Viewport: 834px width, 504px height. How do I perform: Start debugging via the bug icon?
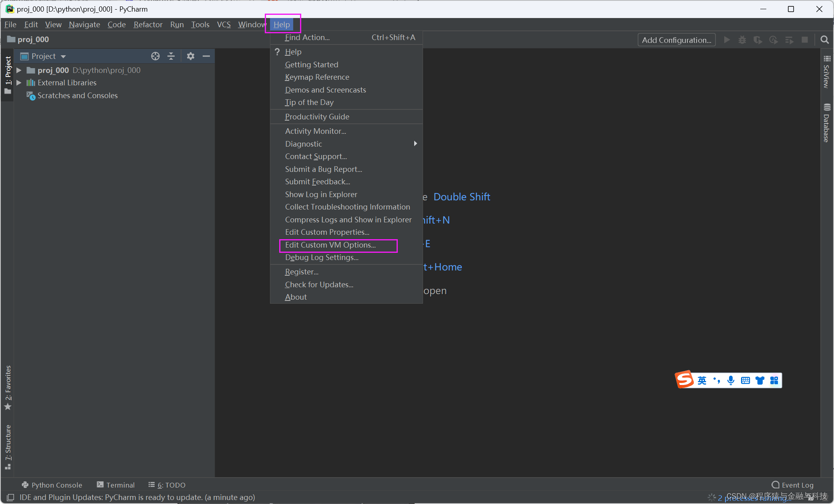click(743, 40)
